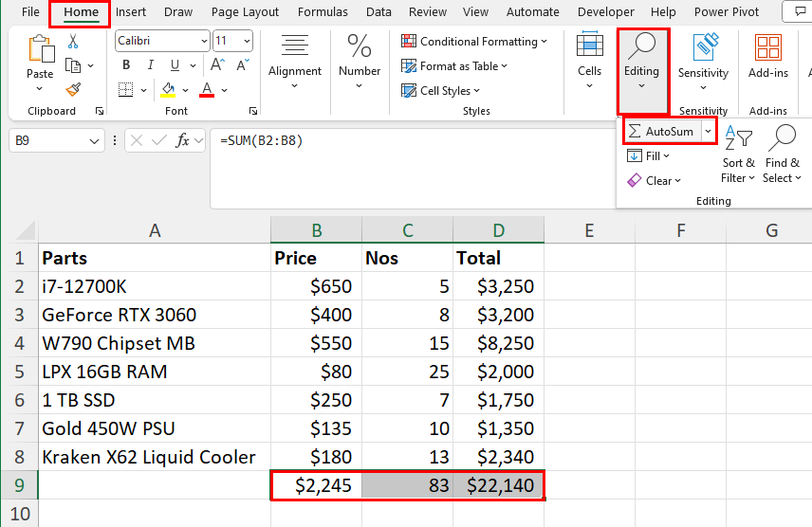This screenshot has width=812, height=527.
Task: Expand the font color palette arrow
Action: (224, 90)
